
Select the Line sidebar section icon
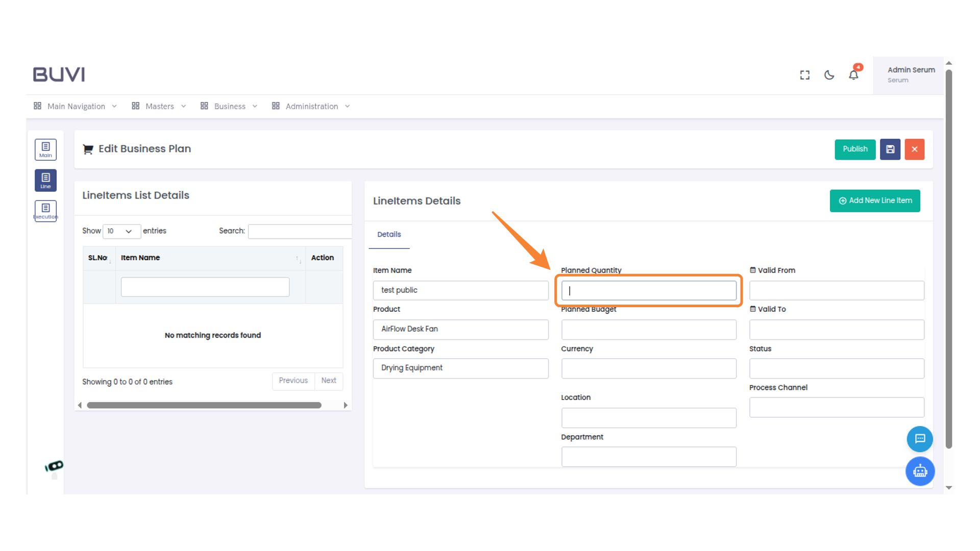45,180
